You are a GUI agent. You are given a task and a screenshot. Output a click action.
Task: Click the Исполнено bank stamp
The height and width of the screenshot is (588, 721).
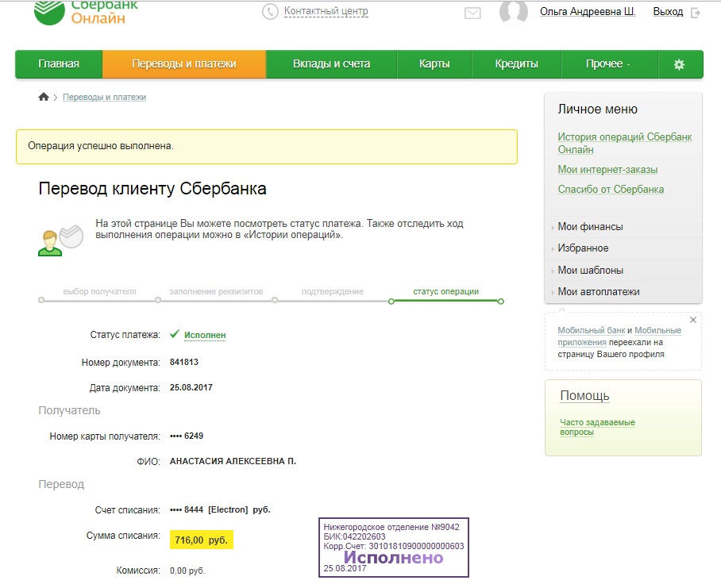[x=394, y=548]
